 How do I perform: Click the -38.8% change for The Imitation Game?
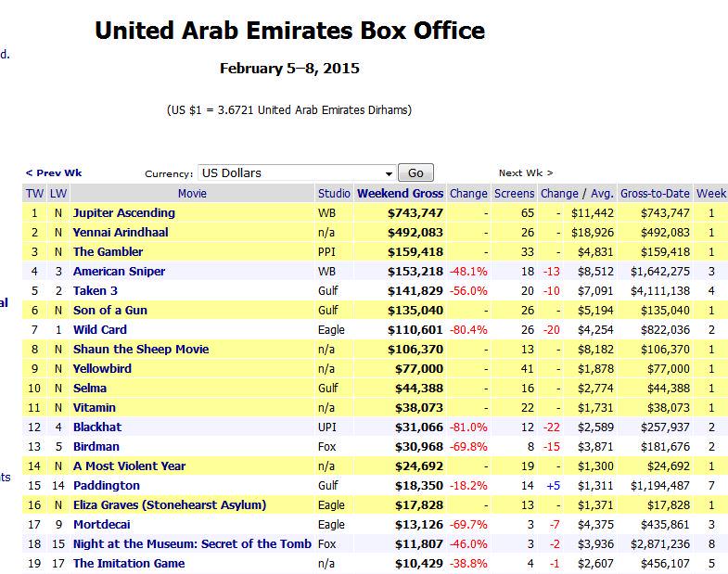[468, 564]
